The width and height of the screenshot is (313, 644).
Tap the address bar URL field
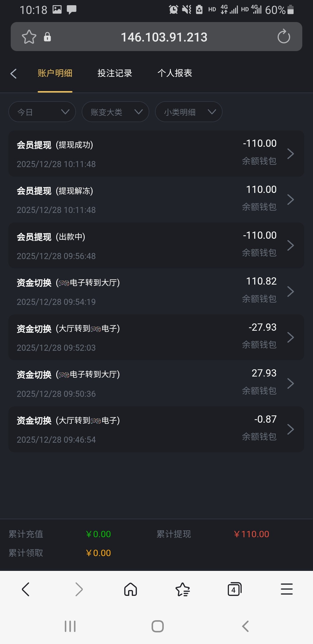(x=164, y=37)
